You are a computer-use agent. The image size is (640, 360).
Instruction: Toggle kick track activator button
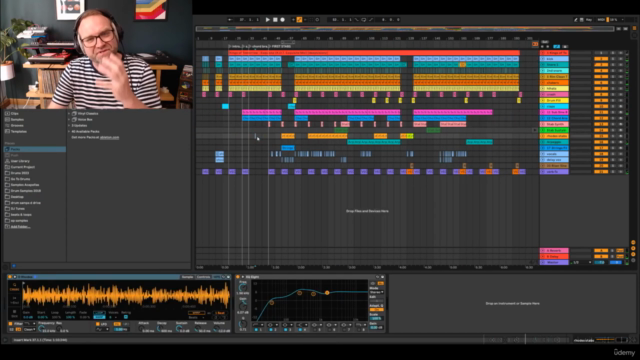pyautogui.click(x=601, y=59)
